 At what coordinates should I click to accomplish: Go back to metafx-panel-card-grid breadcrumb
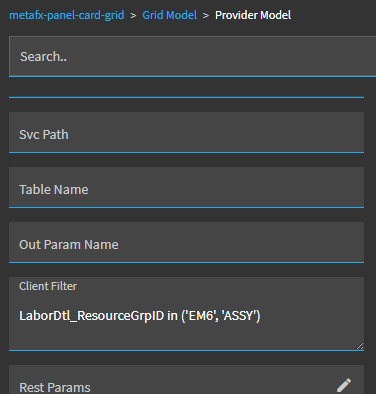pyautogui.click(x=67, y=15)
